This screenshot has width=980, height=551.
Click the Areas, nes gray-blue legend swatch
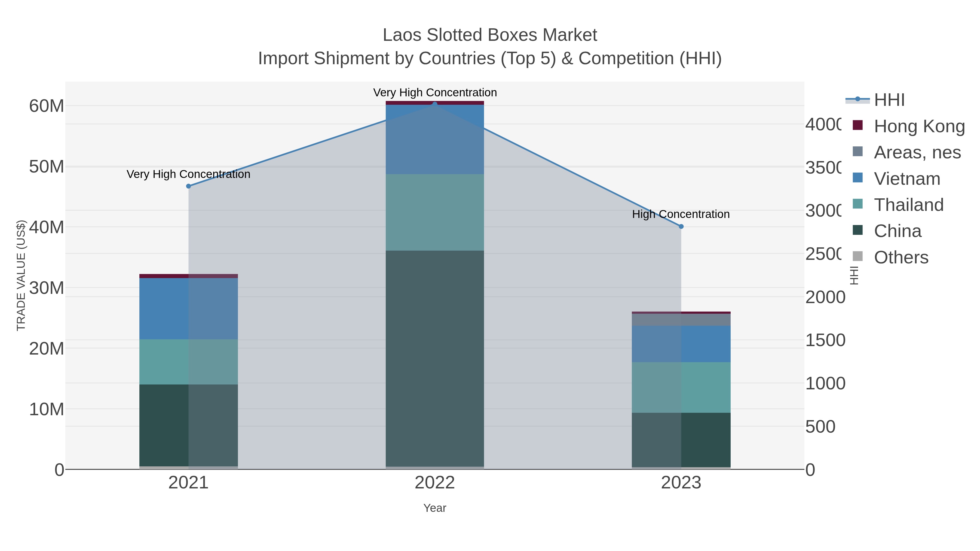click(x=858, y=151)
